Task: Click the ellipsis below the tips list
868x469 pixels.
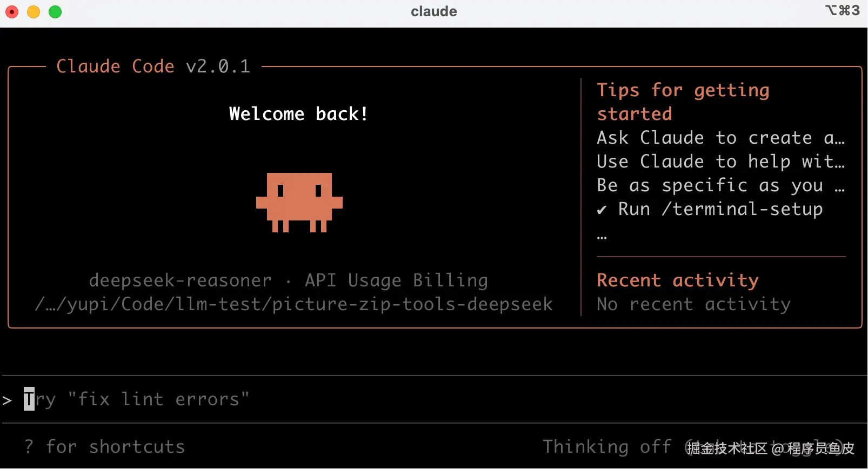Action: pyautogui.click(x=602, y=237)
